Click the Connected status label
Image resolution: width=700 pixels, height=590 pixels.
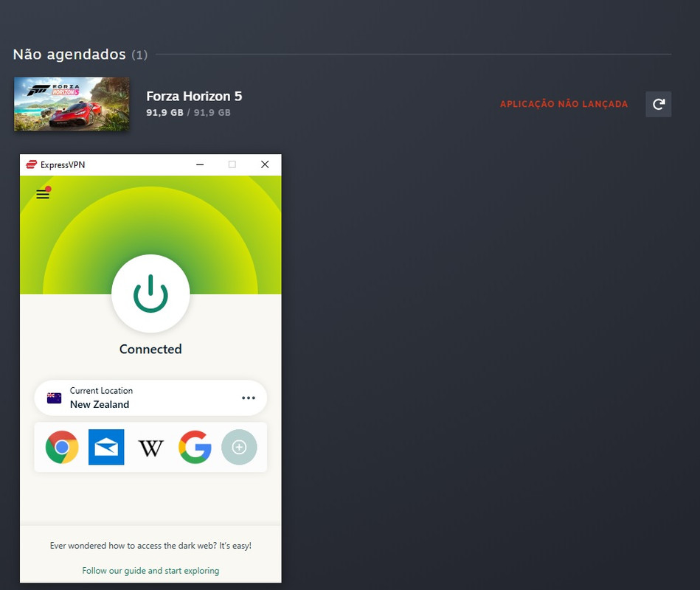pyautogui.click(x=150, y=349)
